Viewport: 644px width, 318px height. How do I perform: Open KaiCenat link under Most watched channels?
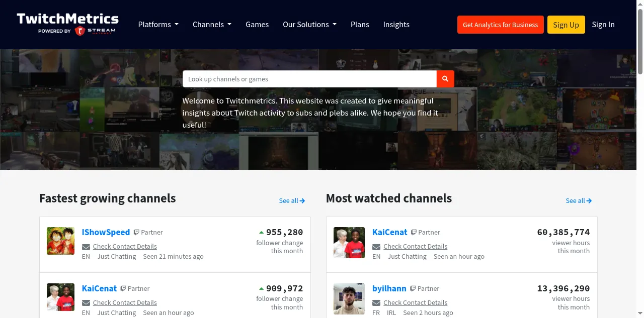click(x=390, y=232)
